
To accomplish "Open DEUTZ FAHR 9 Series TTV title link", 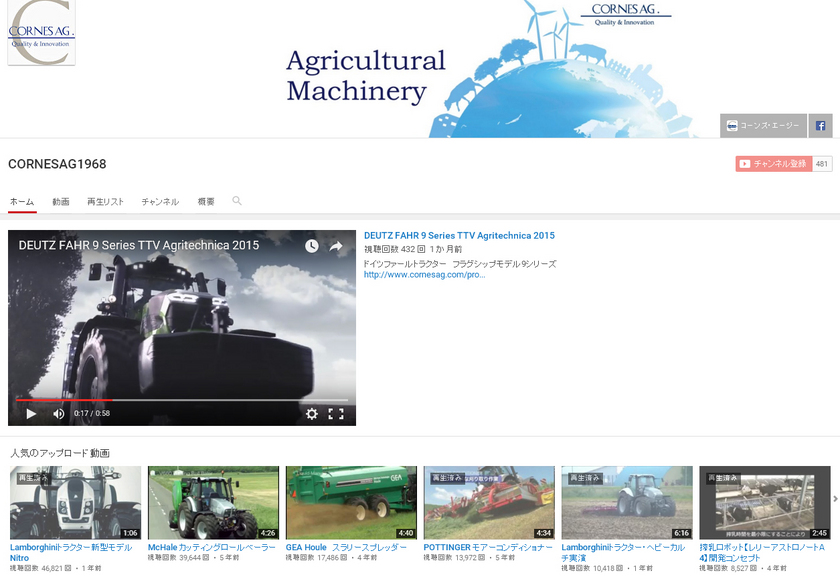I will (x=459, y=236).
